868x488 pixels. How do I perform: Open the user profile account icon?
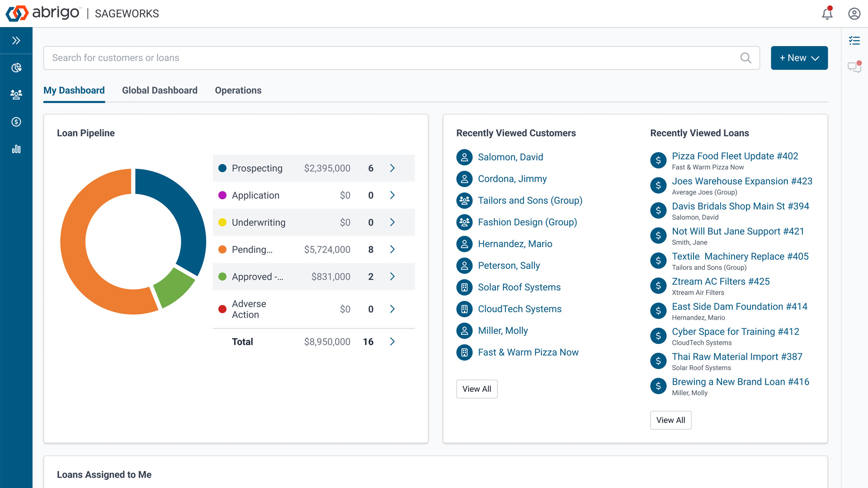click(854, 14)
